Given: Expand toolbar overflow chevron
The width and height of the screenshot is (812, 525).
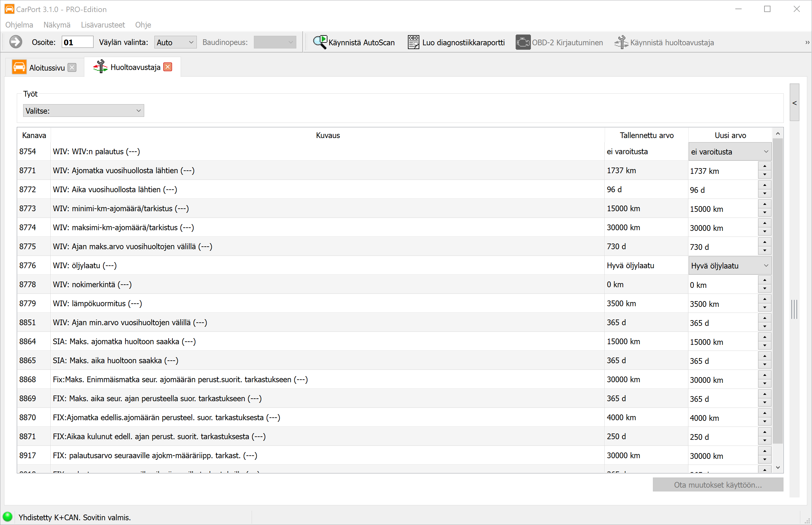Looking at the screenshot, I should tap(807, 43).
